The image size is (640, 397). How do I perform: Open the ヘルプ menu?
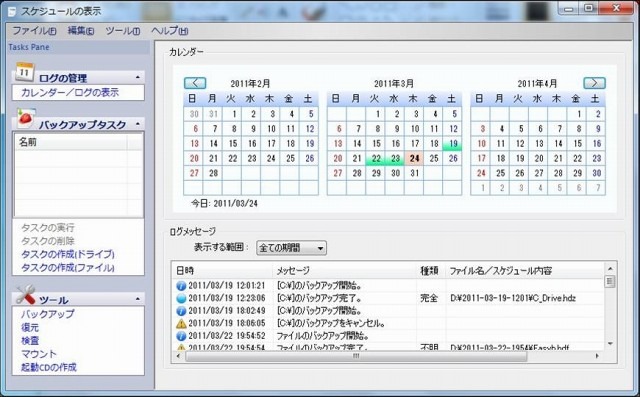pos(169,31)
